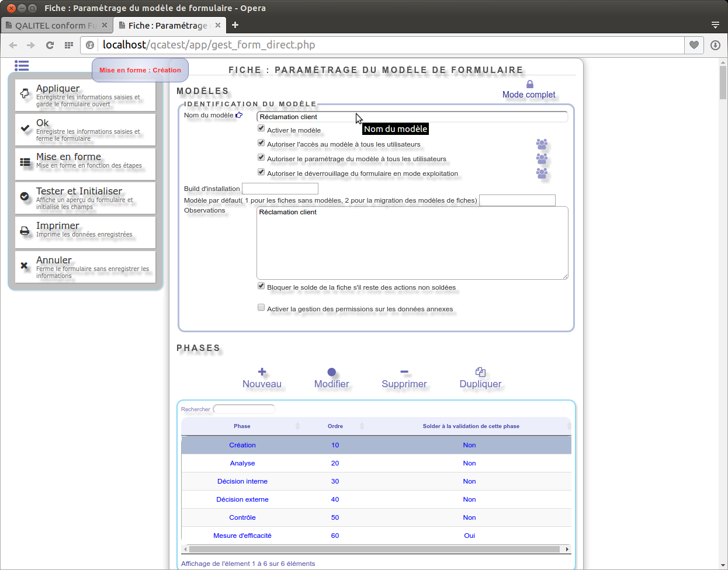Screen dimensions: 728x570
Task: Select the Analyse phase row
Action: 376,463
